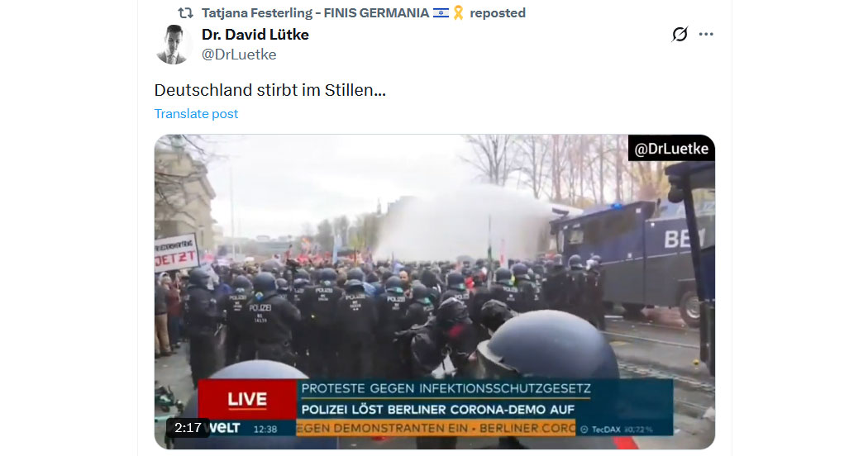Screen dimensions: 868x456
Task: Click the Israel flag emoji
Action: (441, 12)
